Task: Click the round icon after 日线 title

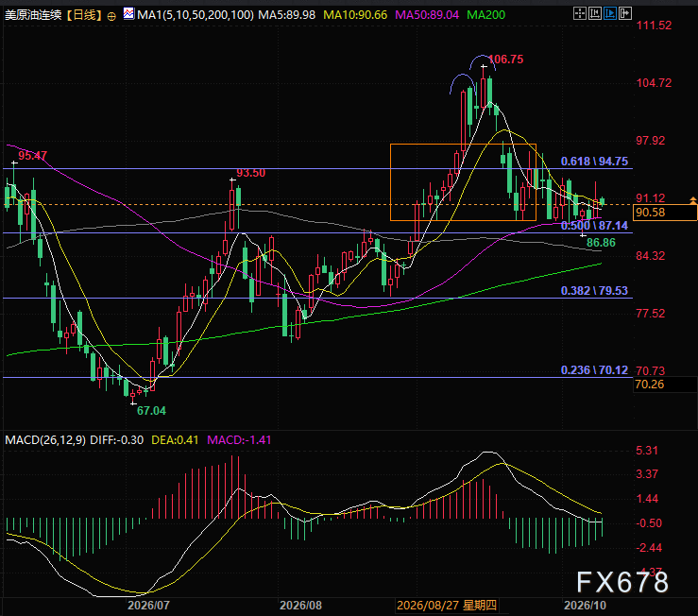Action: coord(111,16)
